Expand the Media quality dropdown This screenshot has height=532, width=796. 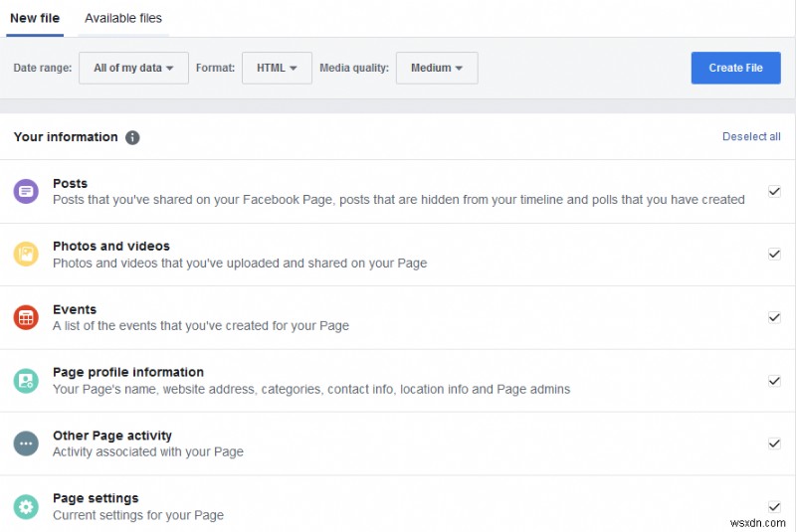point(437,68)
